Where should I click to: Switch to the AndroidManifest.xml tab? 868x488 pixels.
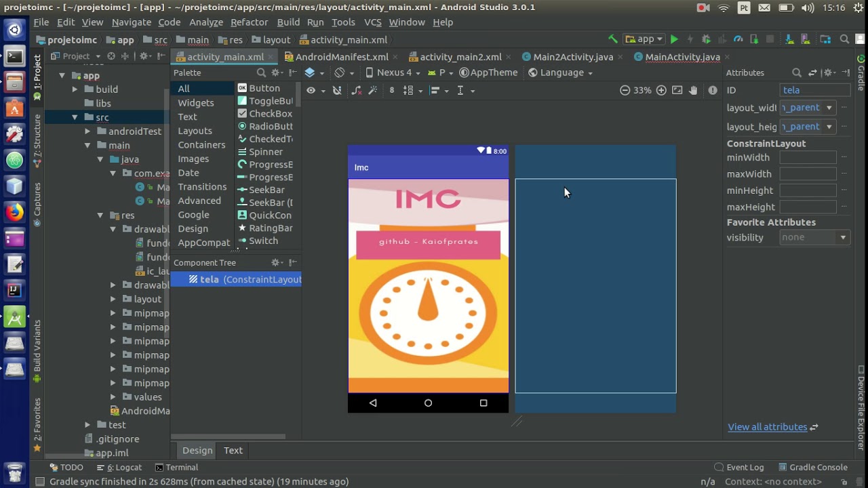[342, 57]
